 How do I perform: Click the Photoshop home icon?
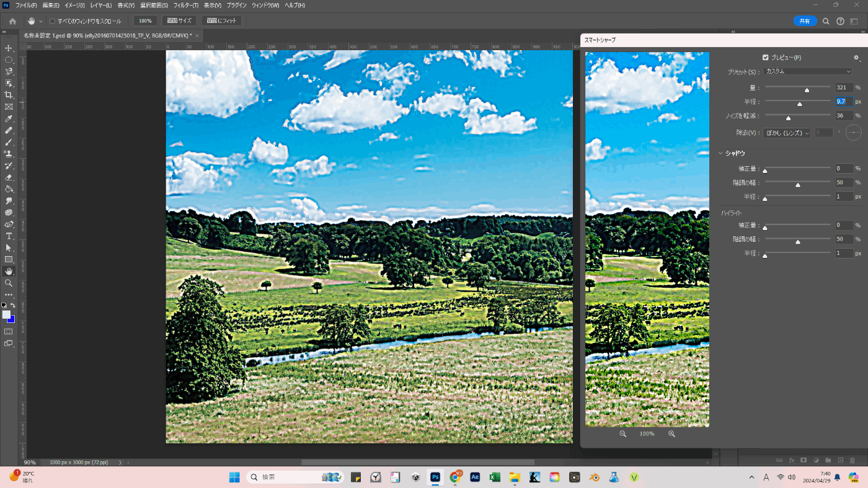click(12, 21)
